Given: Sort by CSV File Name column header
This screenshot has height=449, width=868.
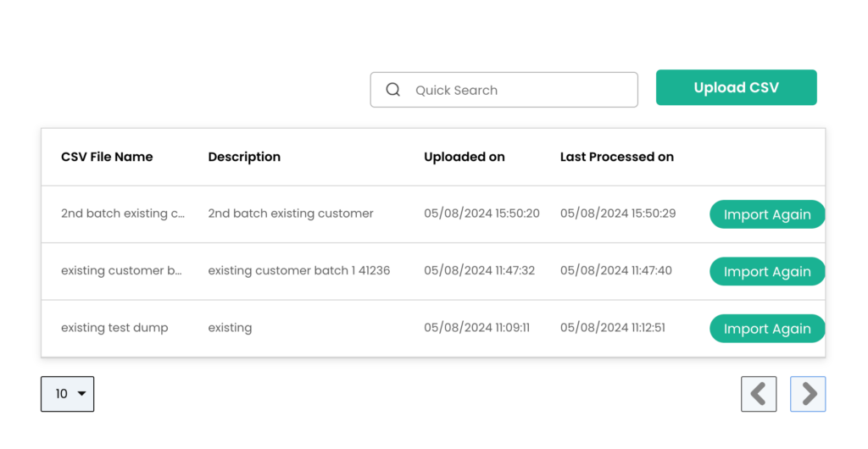Looking at the screenshot, I should [107, 157].
